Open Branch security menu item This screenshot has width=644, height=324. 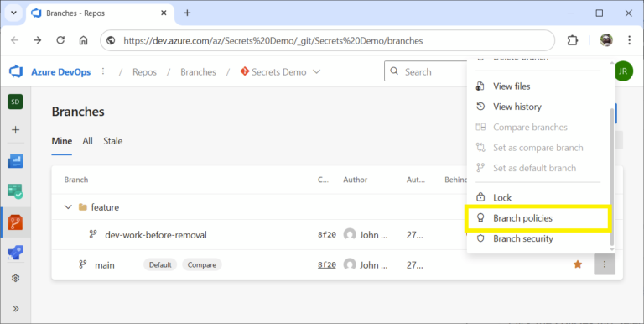[538, 238]
